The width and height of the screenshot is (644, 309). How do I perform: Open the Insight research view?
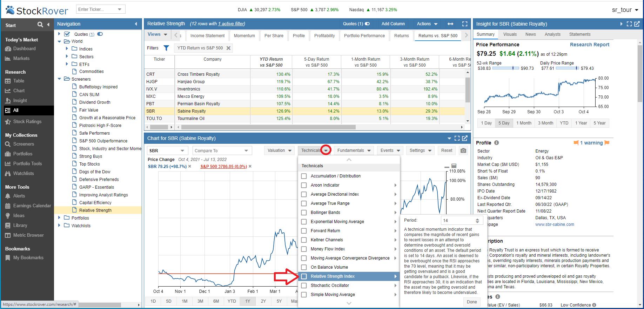click(x=16, y=101)
